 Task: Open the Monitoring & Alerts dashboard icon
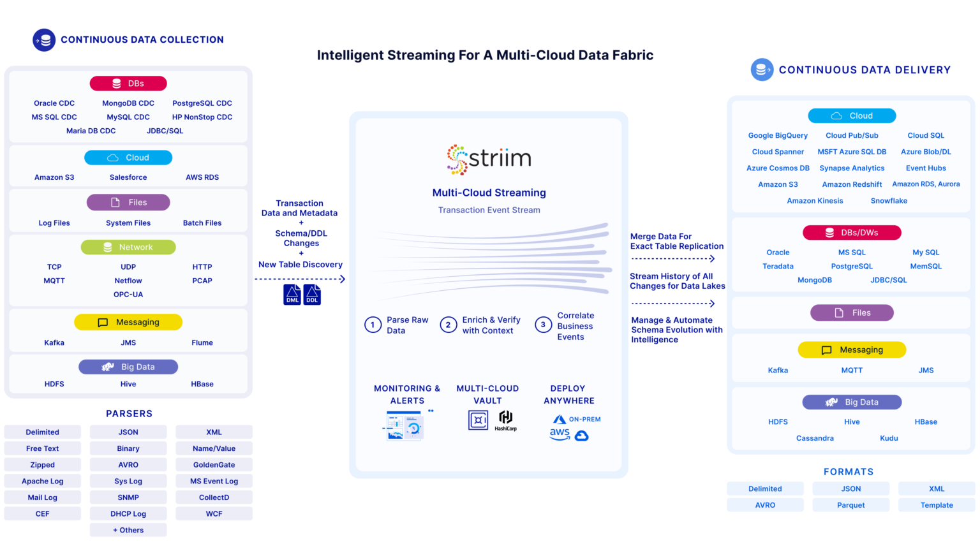coord(405,425)
